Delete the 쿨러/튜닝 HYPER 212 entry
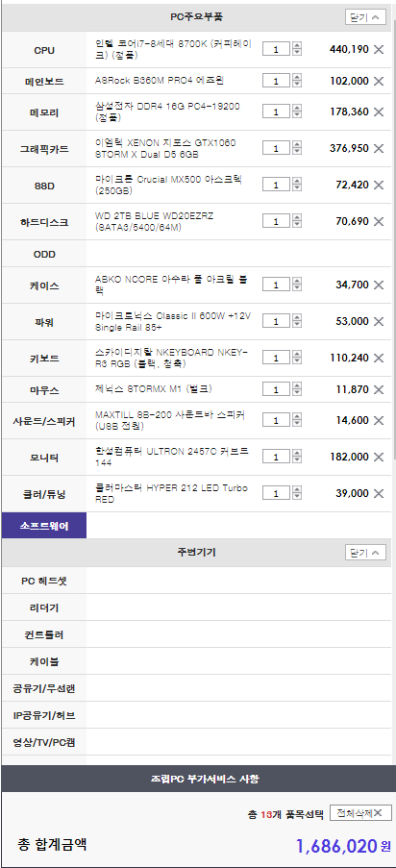Screen dimensions: 396x868 pos(379,493)
